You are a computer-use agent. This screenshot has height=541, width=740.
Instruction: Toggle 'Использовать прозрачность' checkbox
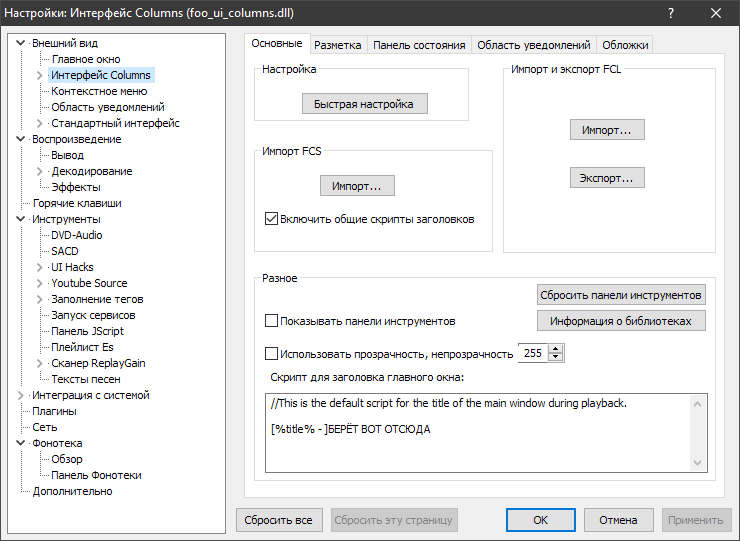pyautogui.click(x=271, y=353)
